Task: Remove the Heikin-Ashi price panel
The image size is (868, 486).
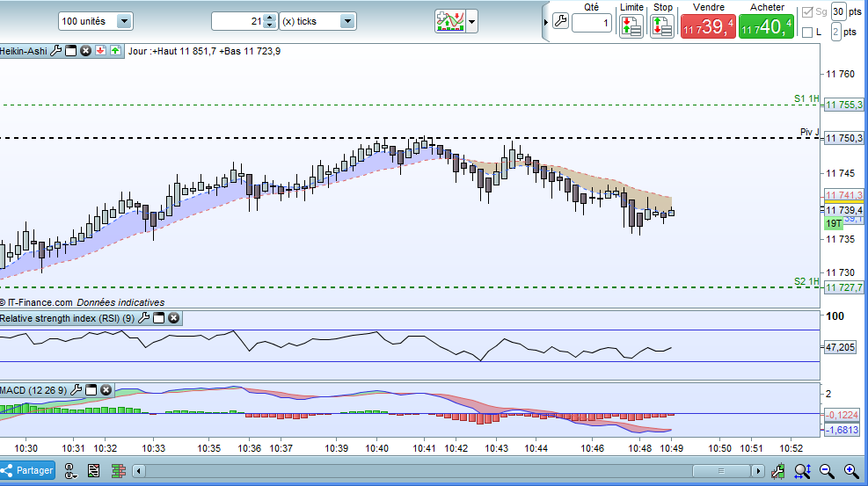Action: (x=85, y=51)
